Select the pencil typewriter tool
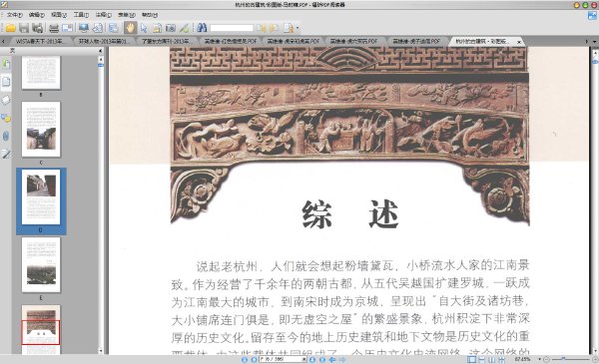Screen dimensions: 599x364 tap(184, 28)
